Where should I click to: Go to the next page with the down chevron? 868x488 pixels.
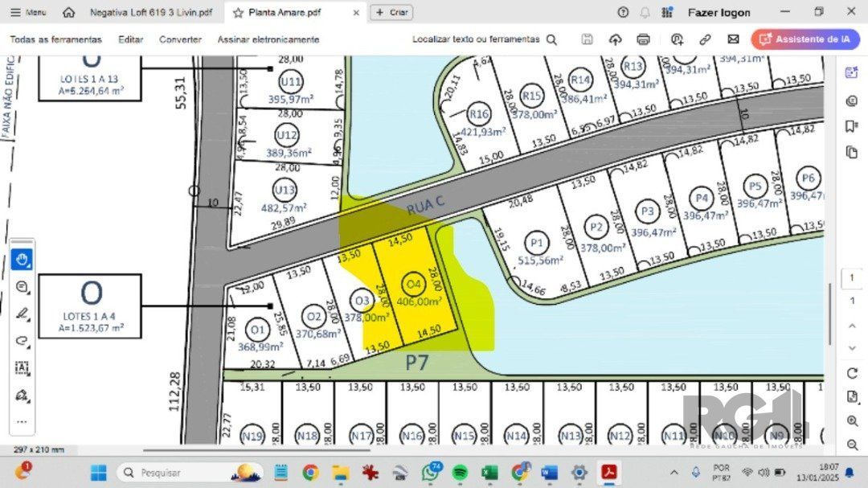852,347
